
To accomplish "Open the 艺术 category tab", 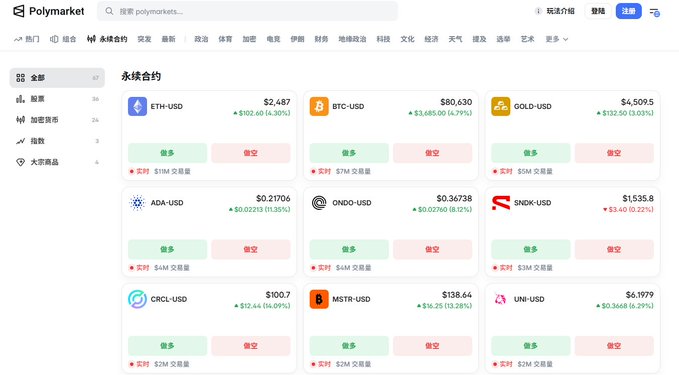I will click(527, 39).
